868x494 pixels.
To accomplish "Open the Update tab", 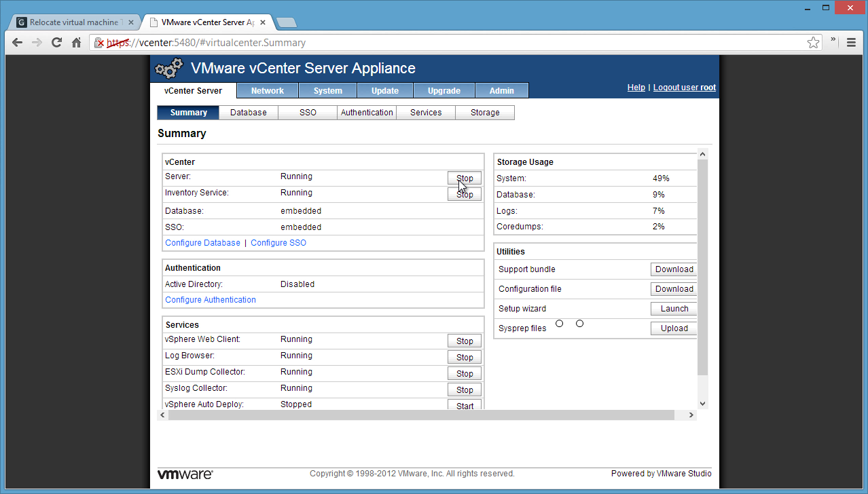I will click(x=385, y=90).
